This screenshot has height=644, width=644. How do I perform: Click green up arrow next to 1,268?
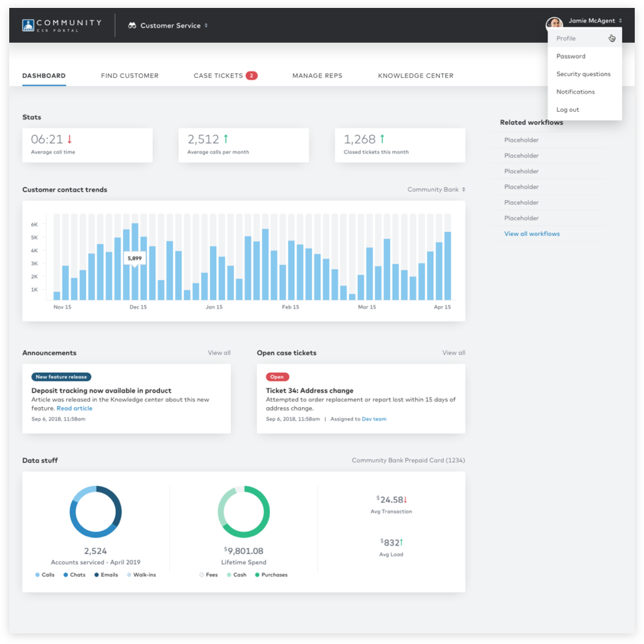pos(382,139)
